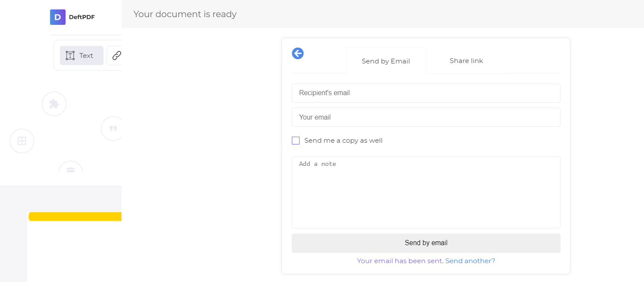Click the Add a note text area
The image size is (644, 282).
coord(426,192)
